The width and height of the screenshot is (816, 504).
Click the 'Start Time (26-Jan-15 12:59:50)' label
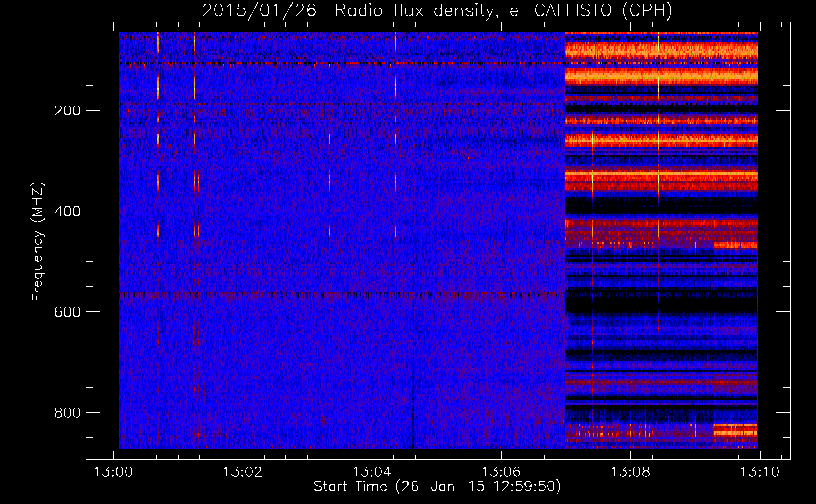click(437, 487)
